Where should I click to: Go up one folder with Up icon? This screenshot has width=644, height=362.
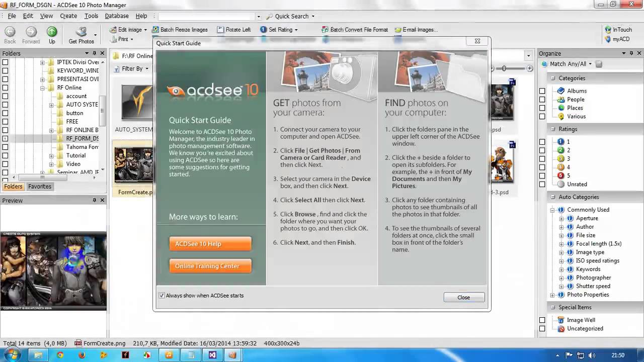tap(52, 32)
